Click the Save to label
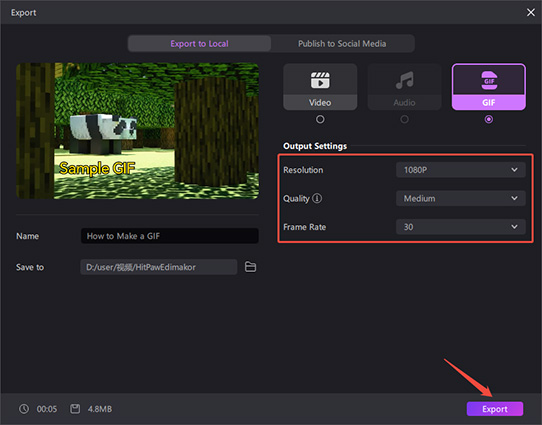 [30, 267]
